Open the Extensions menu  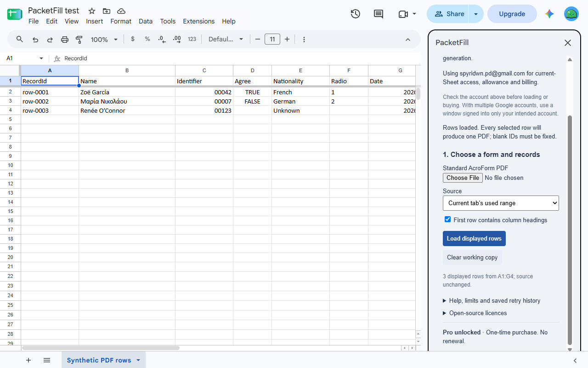(198, 21)
